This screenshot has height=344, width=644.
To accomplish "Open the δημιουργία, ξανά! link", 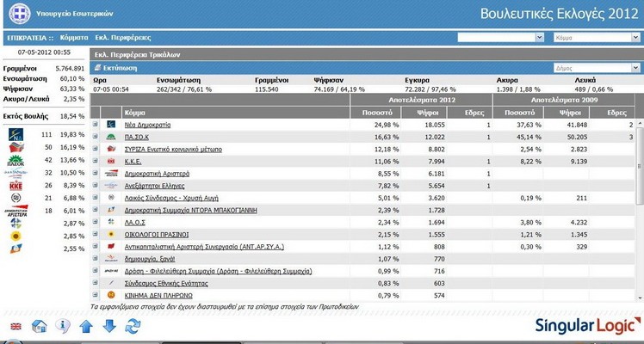I will tap(150, 259).
